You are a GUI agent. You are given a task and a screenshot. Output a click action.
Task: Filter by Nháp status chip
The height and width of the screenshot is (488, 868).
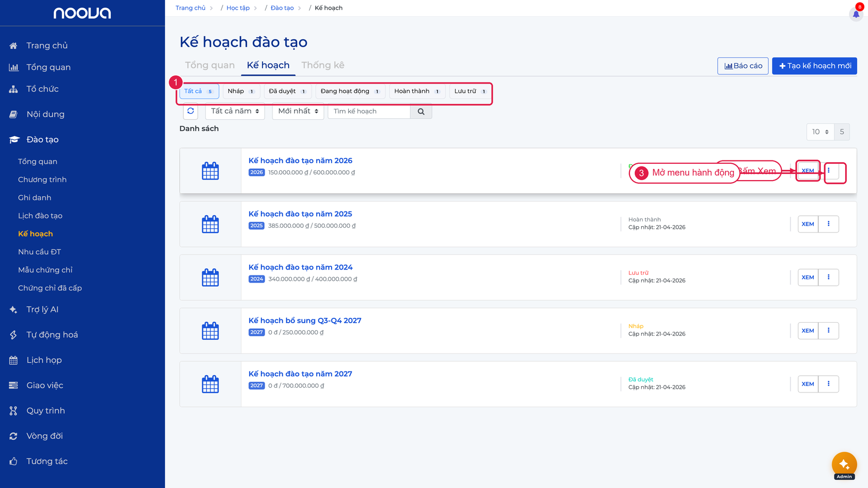241,91
